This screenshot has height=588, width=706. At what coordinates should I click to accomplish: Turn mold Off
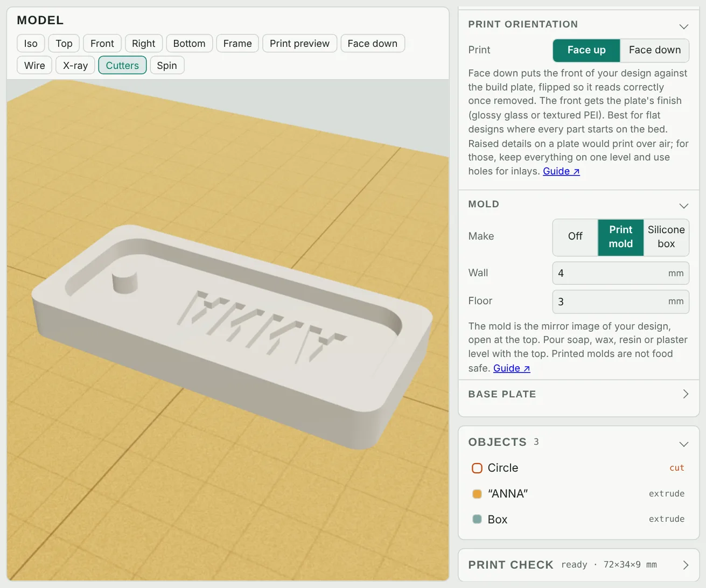point(575,237)
